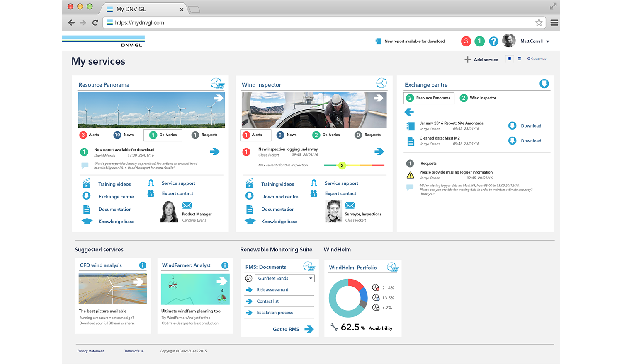
Task: Click the CFD wind analysis thumbnail
Action: [x=113, y=289]
